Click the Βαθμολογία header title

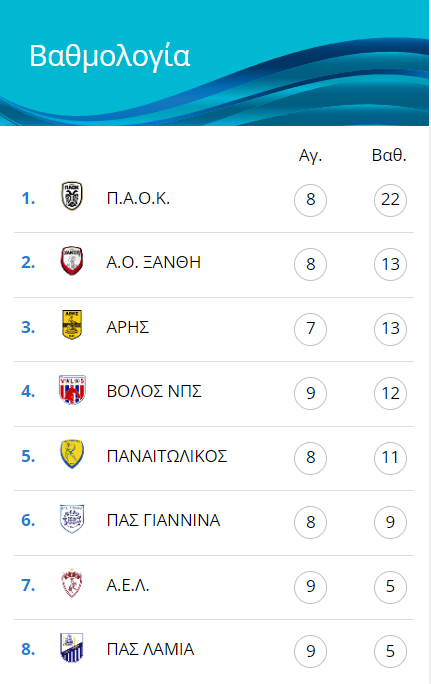tap(110, 56)
